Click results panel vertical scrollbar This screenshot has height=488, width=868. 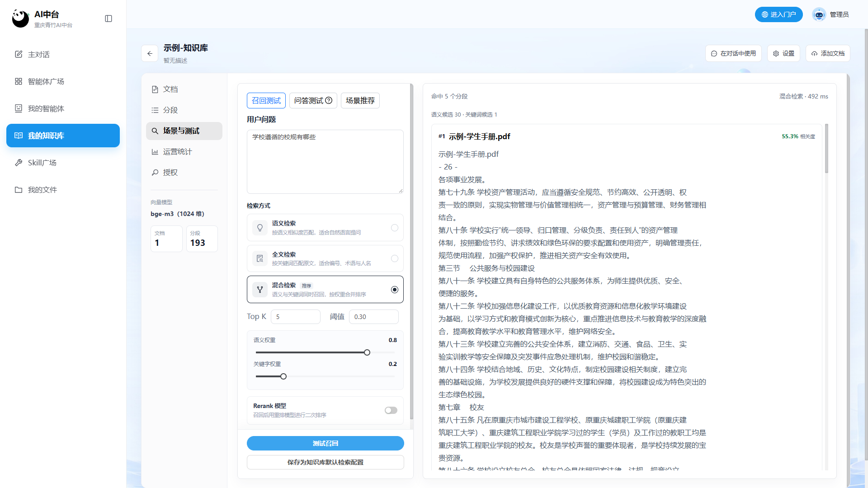click(826, 149)
